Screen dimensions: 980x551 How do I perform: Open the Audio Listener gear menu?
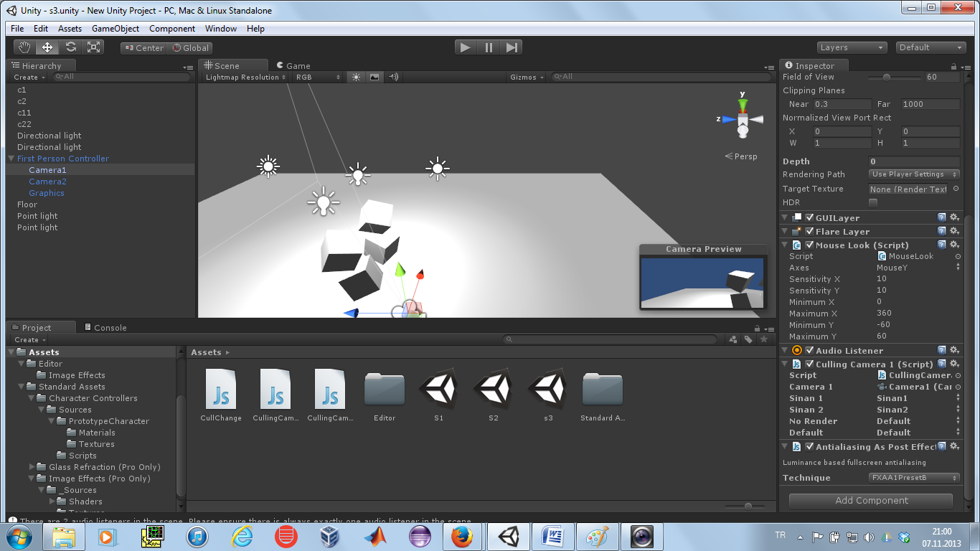pyautogui.click(x=954, y=350)
